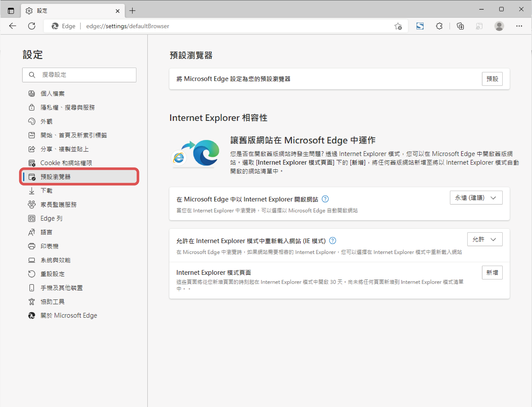Click the 關於 Microsoft Edge logo icon
The height and width of the screenshot is (407, 532).
[32, 315]
